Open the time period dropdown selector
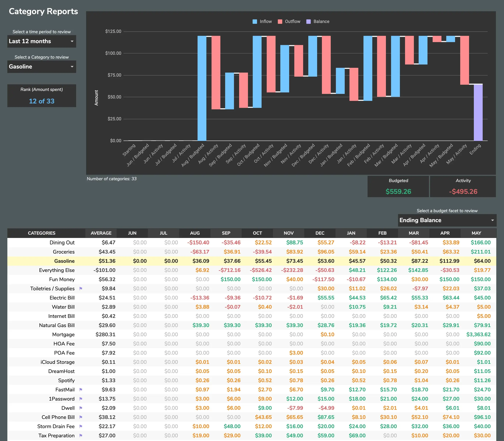 pos(42,42)
